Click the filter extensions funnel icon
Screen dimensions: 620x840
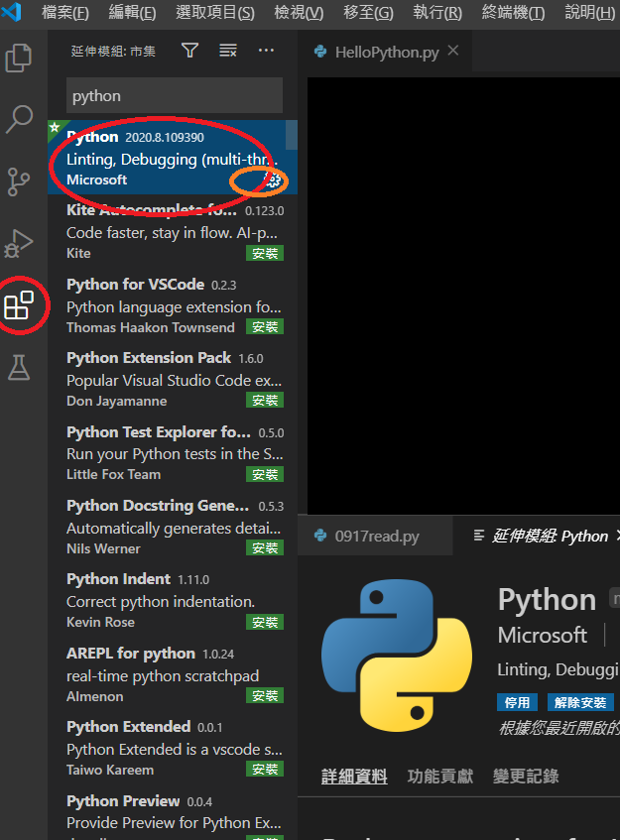click(189, 51)
